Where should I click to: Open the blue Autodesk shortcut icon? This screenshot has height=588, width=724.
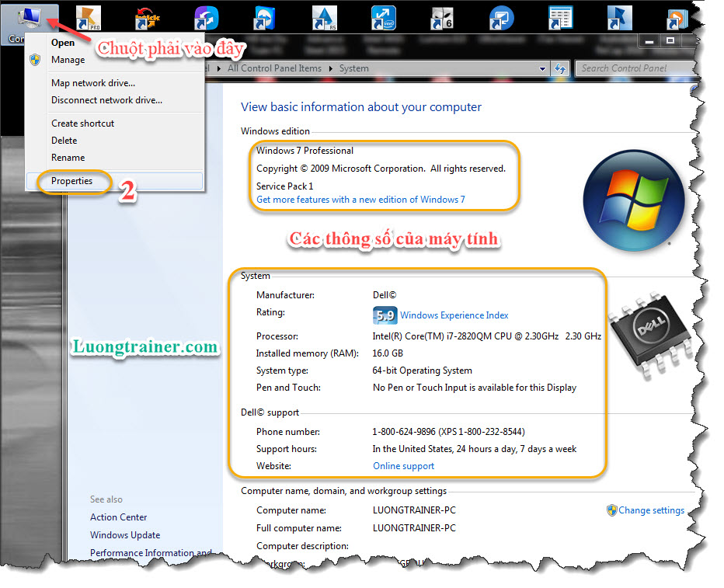[x=619, y=19]
